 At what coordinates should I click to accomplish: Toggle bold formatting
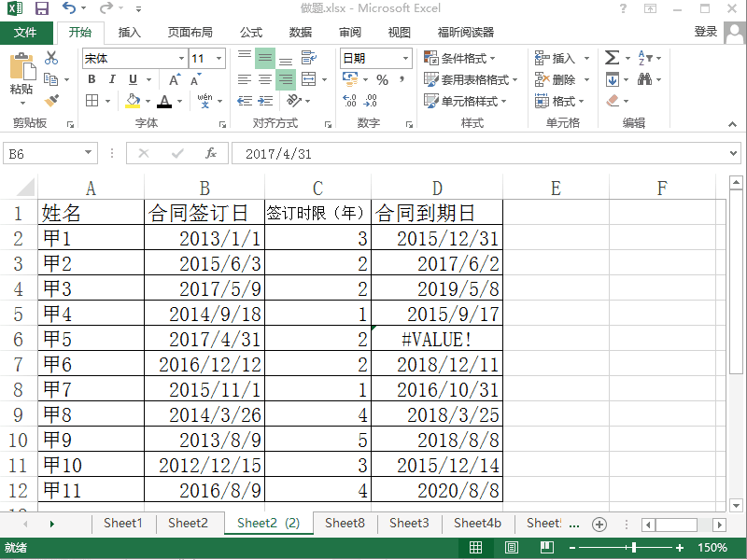point(92,79)
